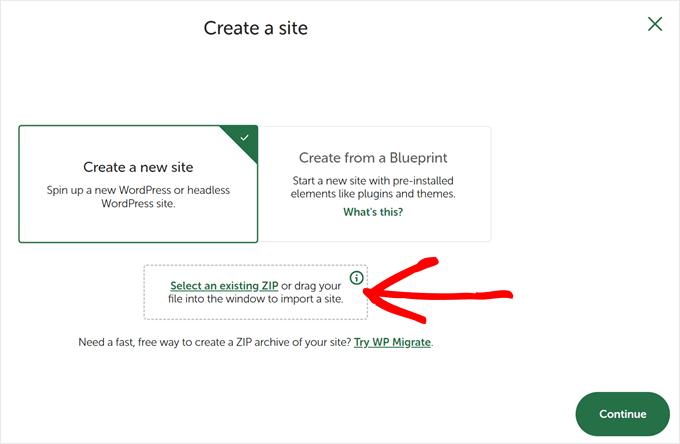Click 'file into the window to import' text
The height and width of the screenshot is (444, 680).
255,299
